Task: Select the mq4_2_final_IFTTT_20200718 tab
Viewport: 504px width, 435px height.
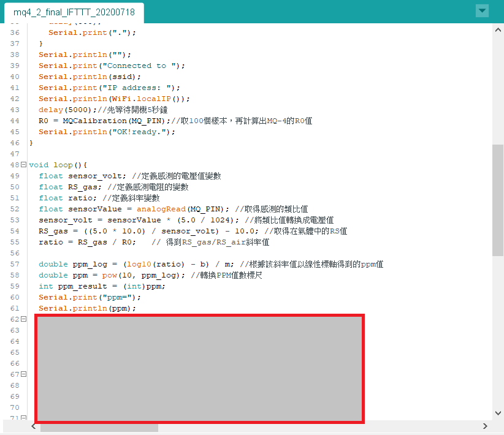Action: tap(74, 12)
